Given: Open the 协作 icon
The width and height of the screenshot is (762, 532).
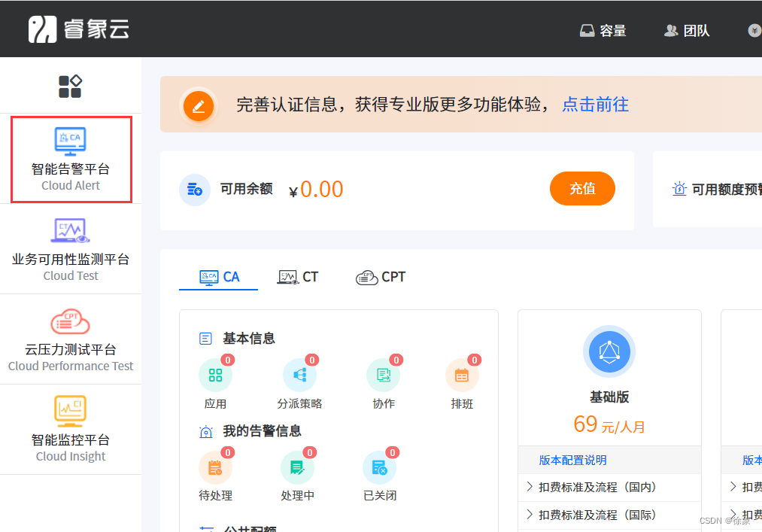Looking at the screenshot, I should pos(383,375).
